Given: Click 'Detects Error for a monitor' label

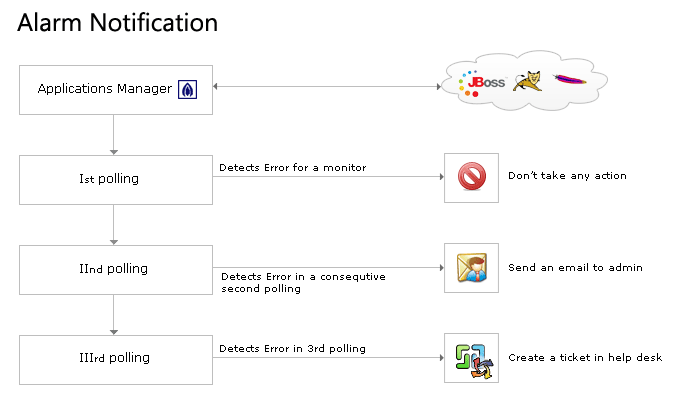Looking at the screenshot, I should pos(293,167).
